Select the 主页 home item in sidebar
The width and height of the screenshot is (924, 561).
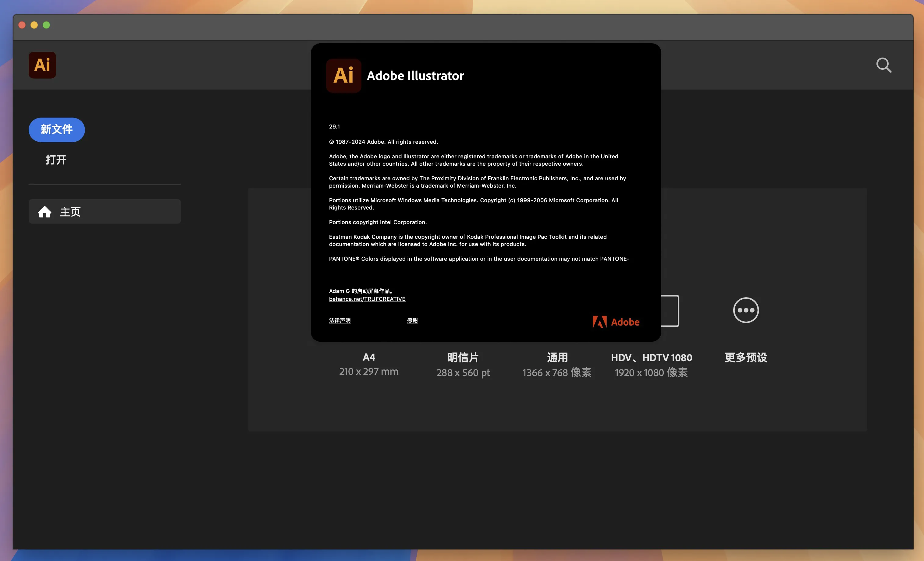[105, 211]
